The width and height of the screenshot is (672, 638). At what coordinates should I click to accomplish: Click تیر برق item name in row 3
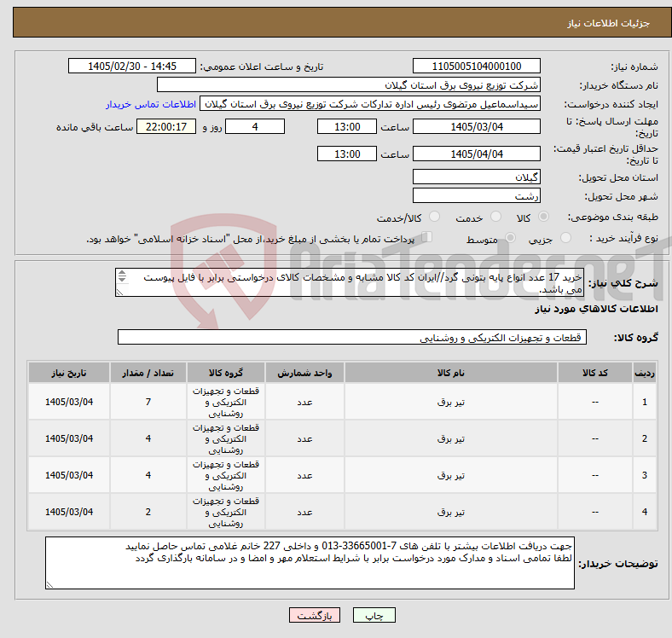click(451, 475)
